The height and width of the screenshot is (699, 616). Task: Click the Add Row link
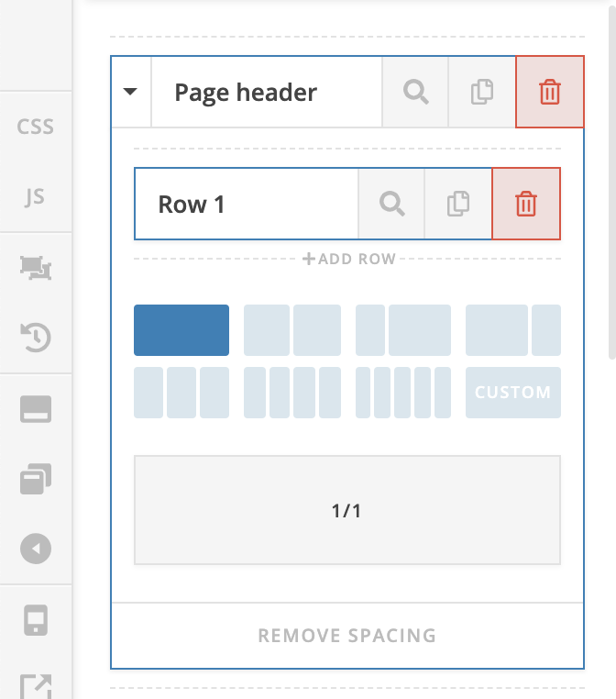coord(348,260)
